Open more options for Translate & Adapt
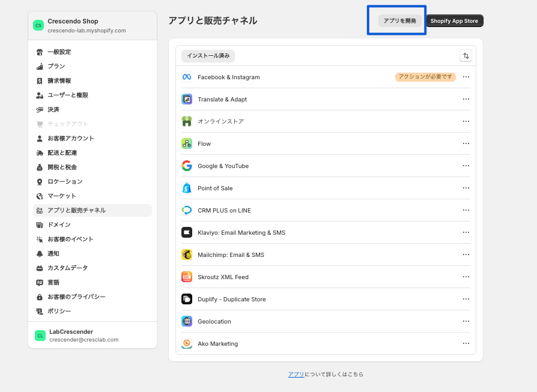The width and height of the screenshot is (537, 392). [466, 100]
